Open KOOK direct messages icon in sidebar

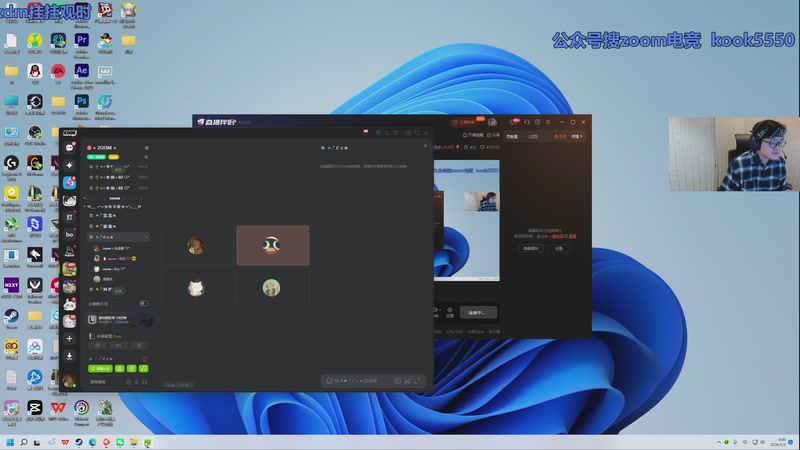point(70,148)
